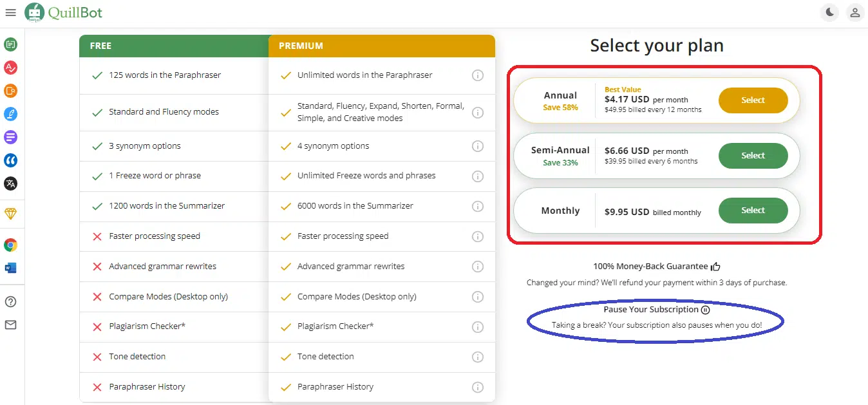The height and width of the screenshot is (405, 868).
Task: Select the Monthly plan
Action: tap(753, 211)
